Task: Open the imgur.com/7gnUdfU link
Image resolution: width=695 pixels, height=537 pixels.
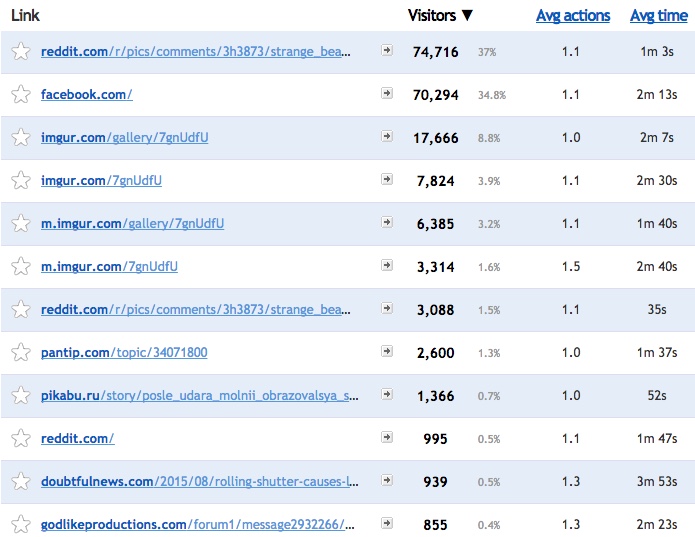Action: (101, 181)
